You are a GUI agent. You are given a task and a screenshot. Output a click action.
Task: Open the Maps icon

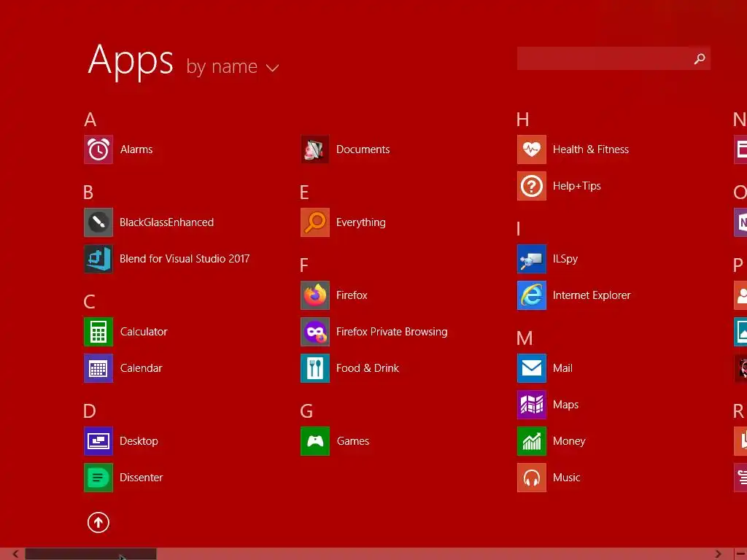[x=532, y=404]
